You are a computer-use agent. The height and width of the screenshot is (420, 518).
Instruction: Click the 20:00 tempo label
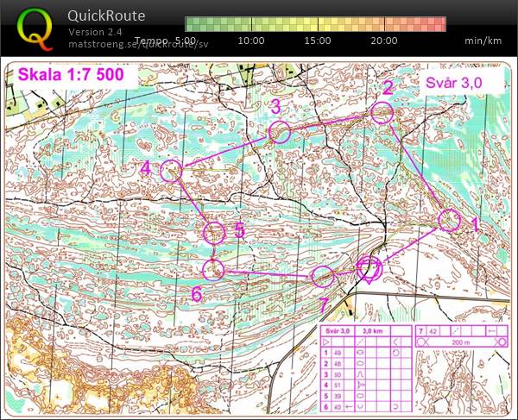click(384, 41)
